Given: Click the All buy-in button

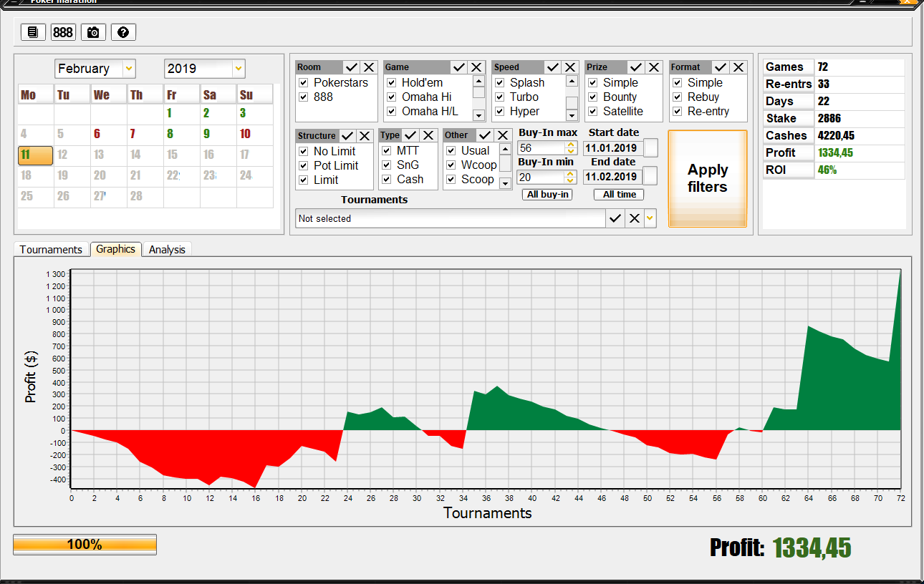Looking at the screenshot, I should tap(548, 195).
